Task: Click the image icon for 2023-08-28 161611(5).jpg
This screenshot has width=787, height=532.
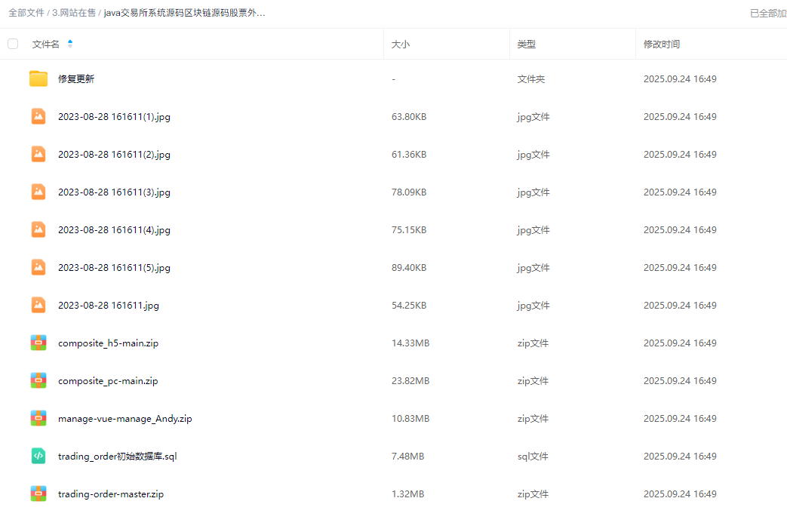Action: click(x=38, y=267)
